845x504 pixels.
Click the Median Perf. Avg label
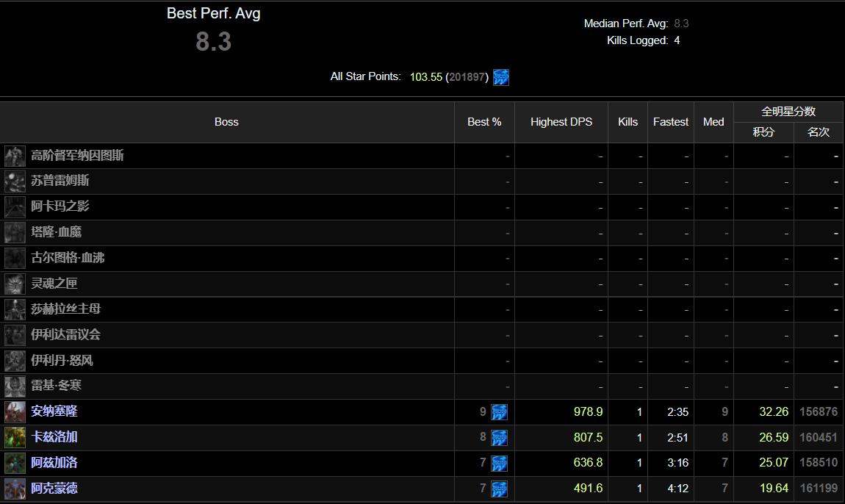tap(626, 24)
